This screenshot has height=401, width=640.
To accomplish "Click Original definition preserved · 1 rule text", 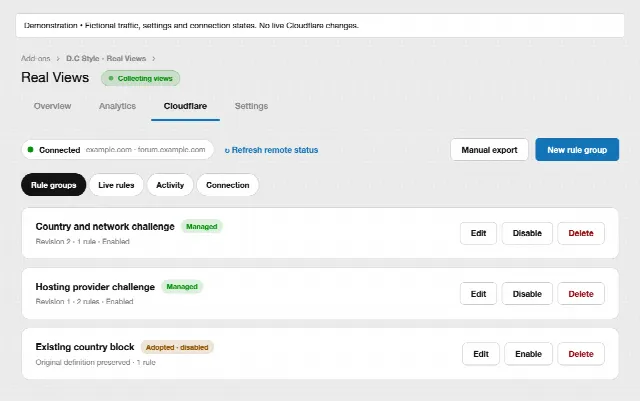I will (x=96, y=362).
